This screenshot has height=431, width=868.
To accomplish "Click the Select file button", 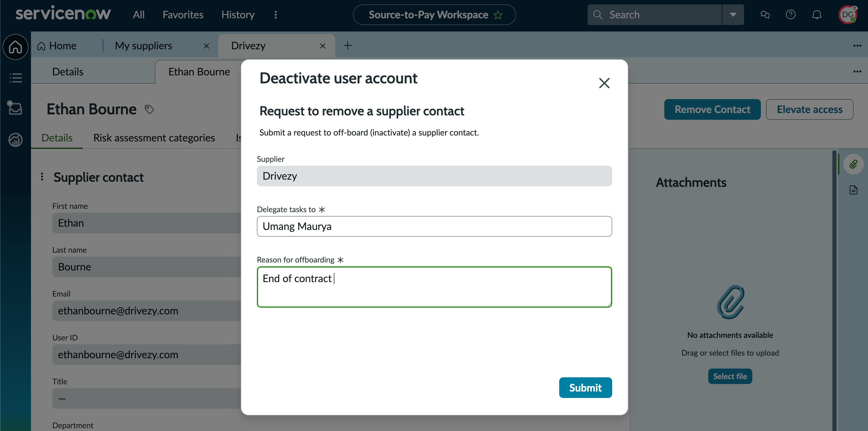I will coord(730,377).
